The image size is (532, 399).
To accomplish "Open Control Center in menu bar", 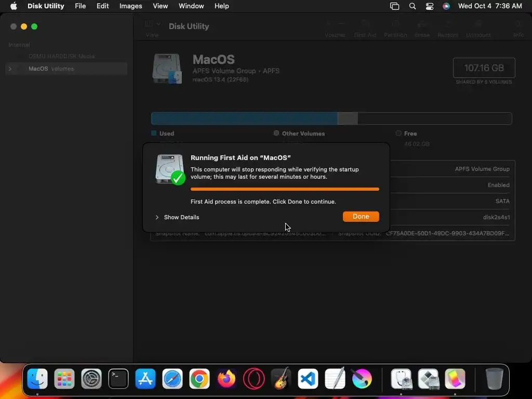I will [430, 6].
